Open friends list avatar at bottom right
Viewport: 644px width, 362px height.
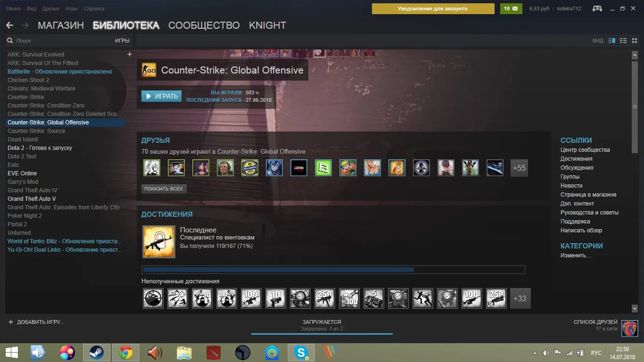[x=630, y=328]
